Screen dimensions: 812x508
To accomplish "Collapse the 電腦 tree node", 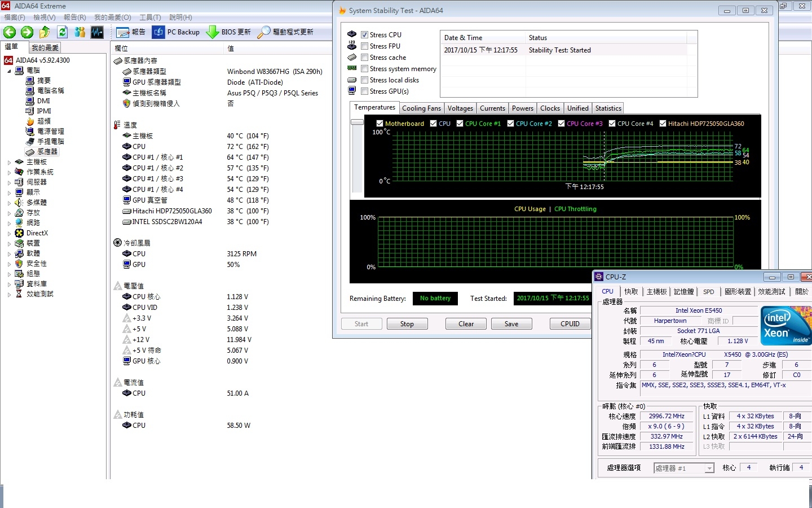I will coord(9,71).
